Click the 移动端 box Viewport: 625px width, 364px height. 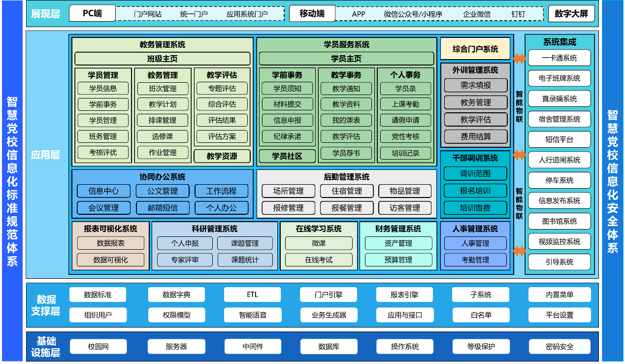(312, 13)
